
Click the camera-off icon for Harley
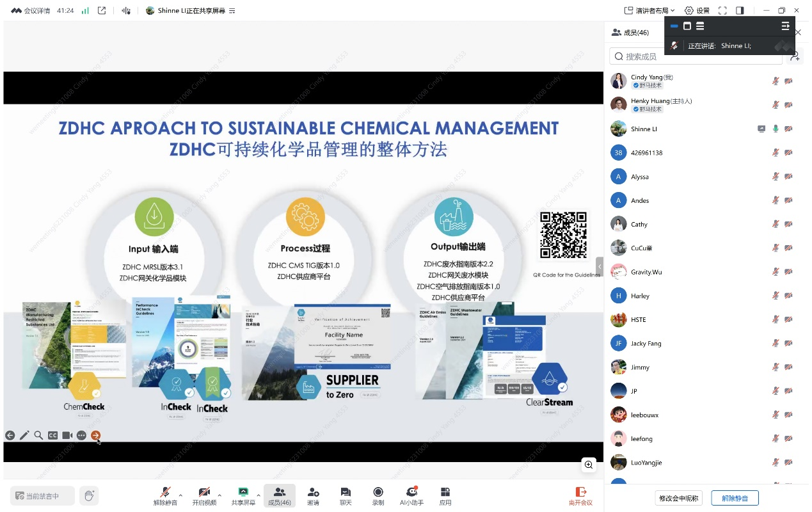point(788,296)
